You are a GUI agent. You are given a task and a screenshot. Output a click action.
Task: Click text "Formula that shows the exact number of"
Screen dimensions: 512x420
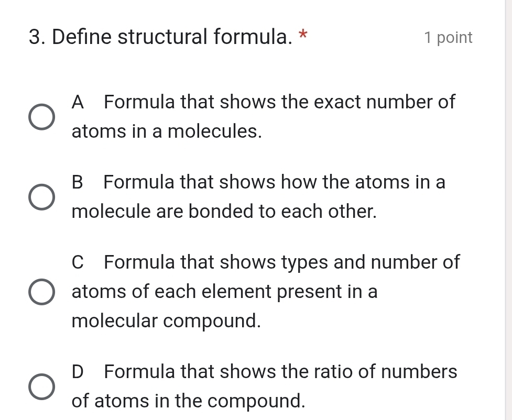coord(280,102)
